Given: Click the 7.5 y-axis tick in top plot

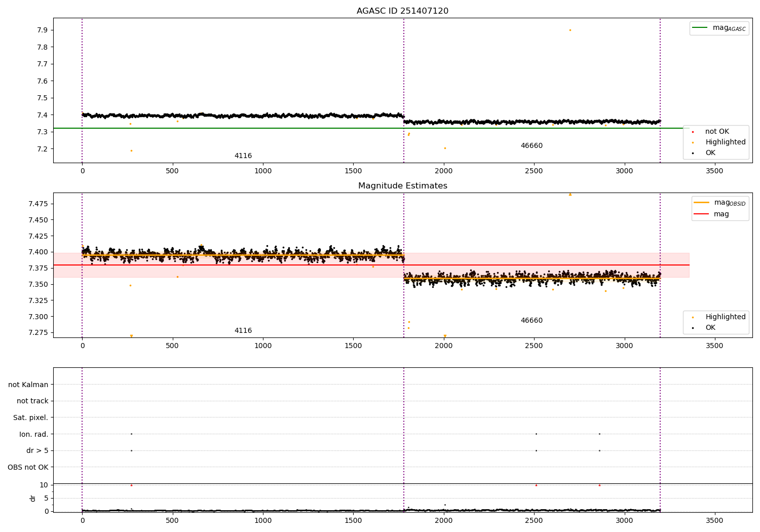Looking at the screenshot, I should tap(42, 98).
